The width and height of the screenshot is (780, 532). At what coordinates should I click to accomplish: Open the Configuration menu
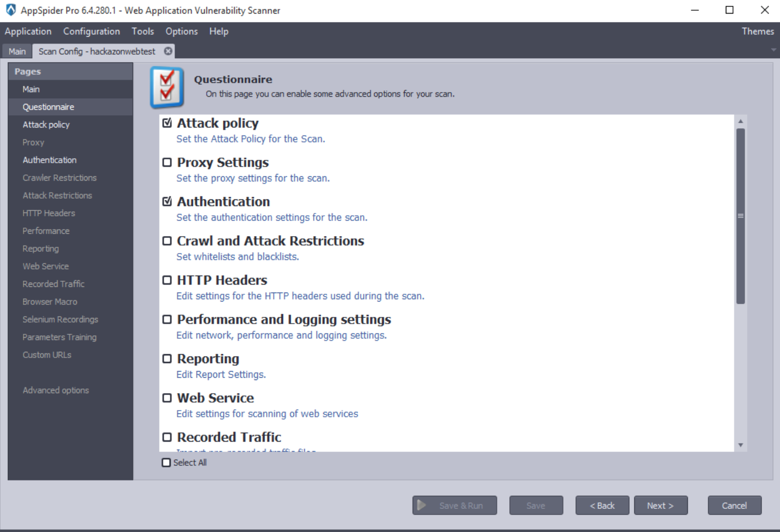(92, 32)
